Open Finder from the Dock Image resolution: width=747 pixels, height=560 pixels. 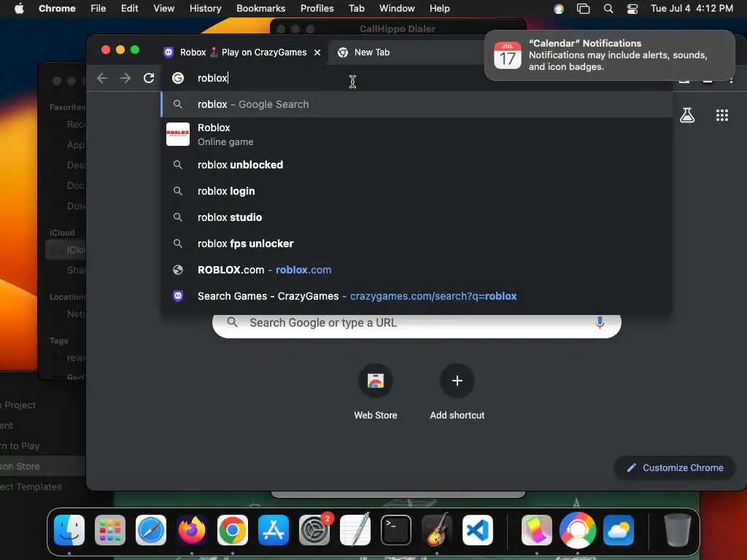(69, 530)
